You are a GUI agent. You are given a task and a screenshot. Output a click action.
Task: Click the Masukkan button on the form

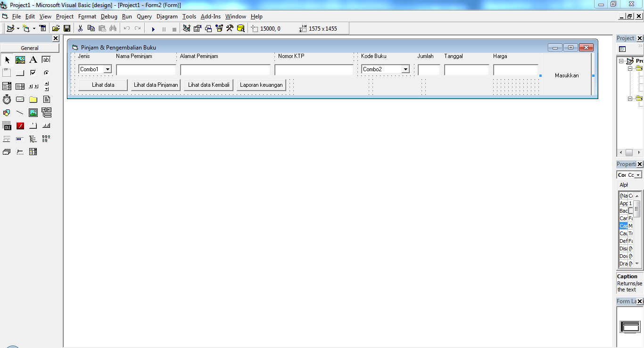point(566,75)
